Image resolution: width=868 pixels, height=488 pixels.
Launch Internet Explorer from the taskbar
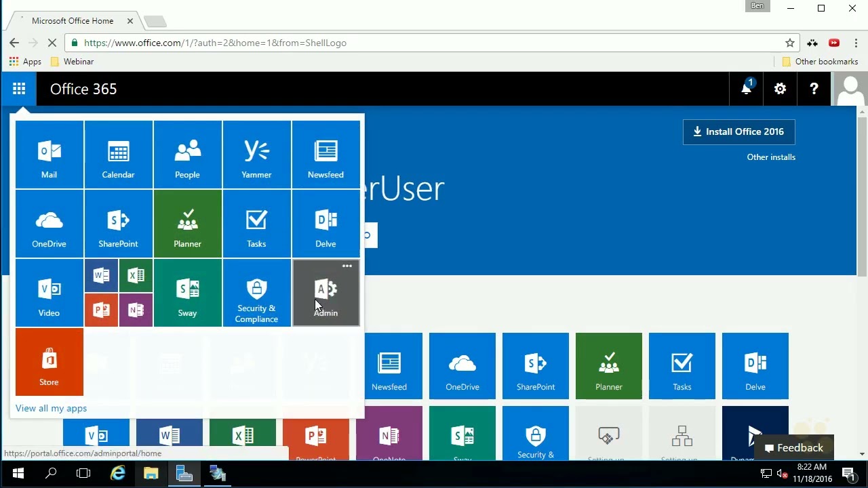[x=118, y=474]
